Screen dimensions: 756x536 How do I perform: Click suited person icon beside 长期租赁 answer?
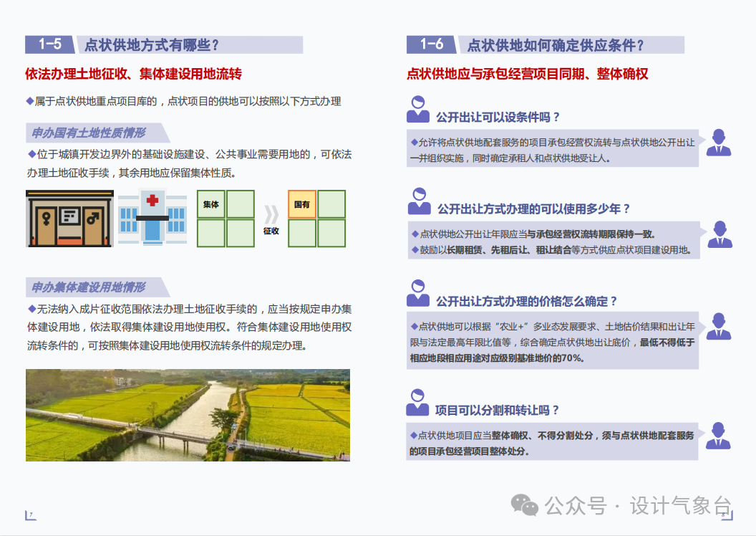coord(719,234)
